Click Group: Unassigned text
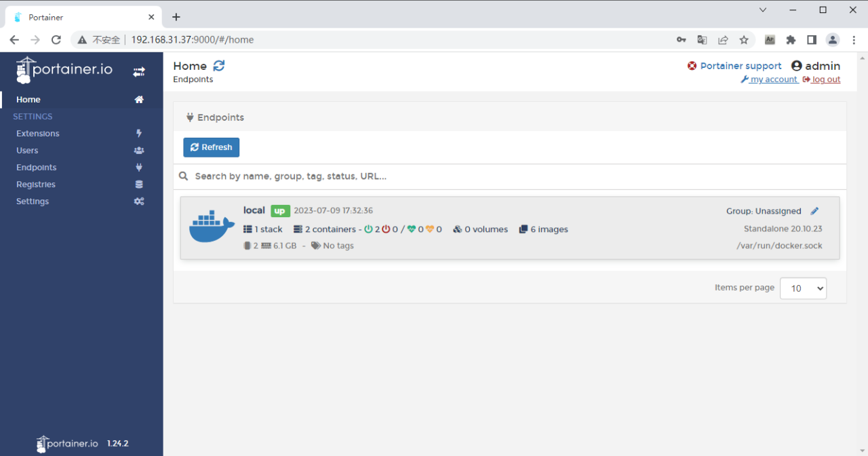 tap(764, 211)
